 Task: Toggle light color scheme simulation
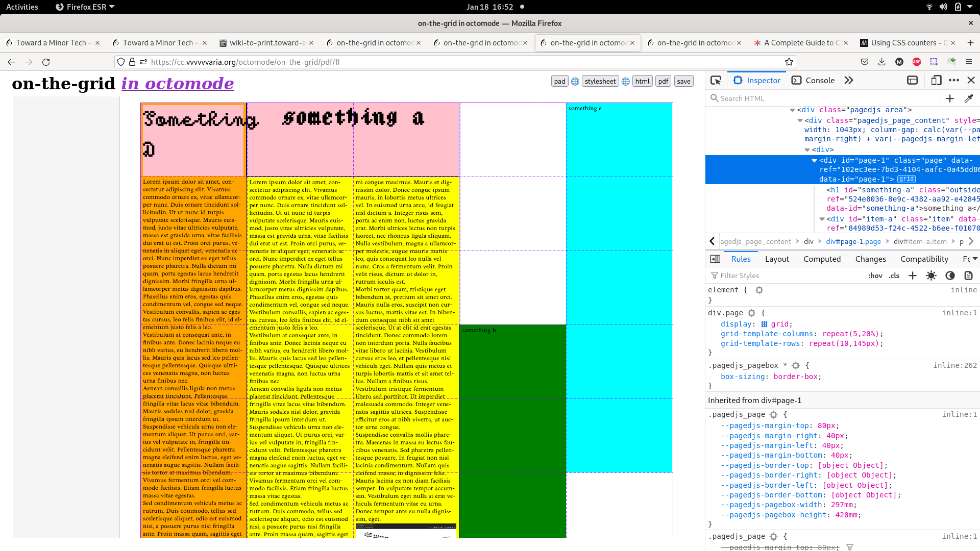931,275
